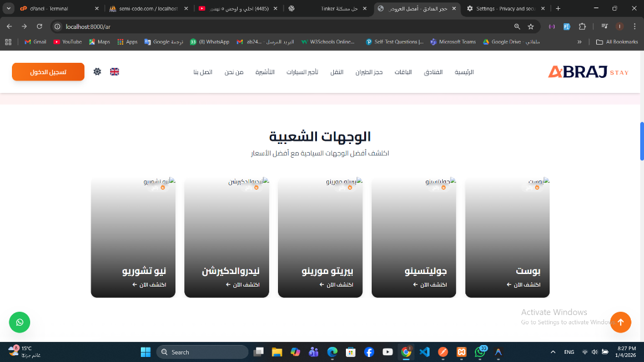Reload the page with the refresh icon
The width and height of the screenshot is (644, 362).
click(x=40, y=26)
